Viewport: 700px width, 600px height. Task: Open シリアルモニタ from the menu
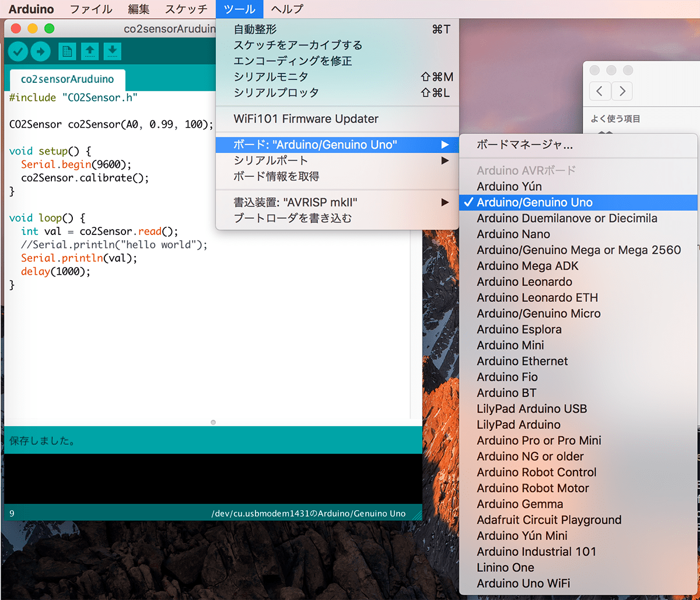(337, 76)
